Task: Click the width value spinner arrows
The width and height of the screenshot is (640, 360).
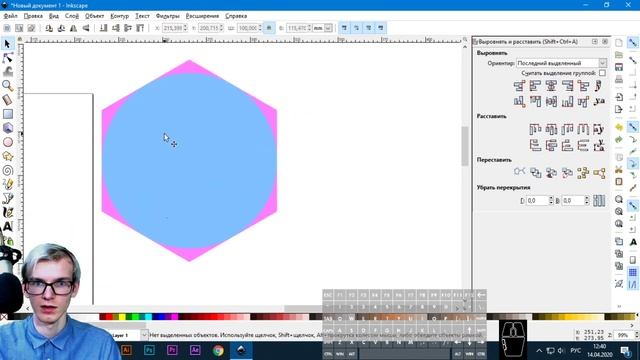Action: [260, 28]
